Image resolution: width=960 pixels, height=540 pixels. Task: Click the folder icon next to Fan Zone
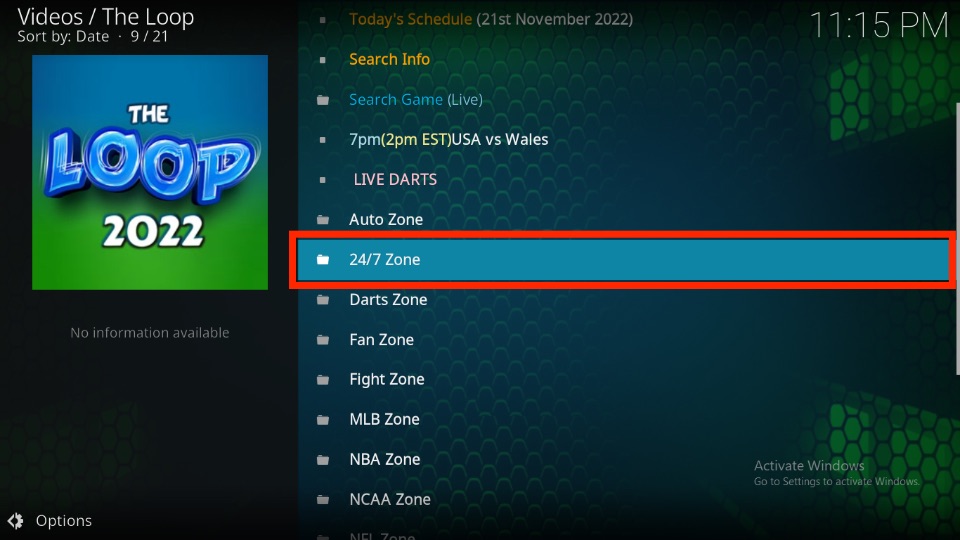pyautogui.click(x=323, y=340)
